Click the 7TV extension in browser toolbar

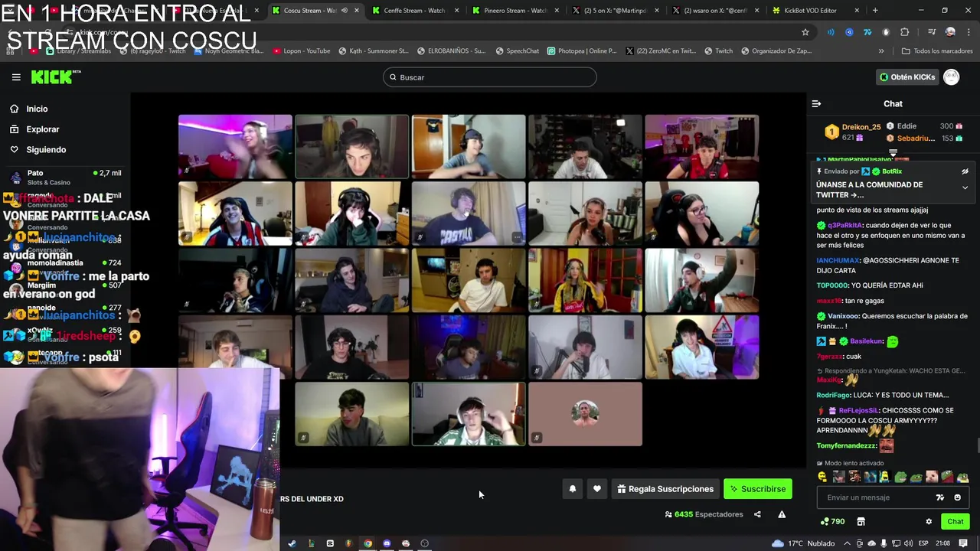click(x=867, y=32)
